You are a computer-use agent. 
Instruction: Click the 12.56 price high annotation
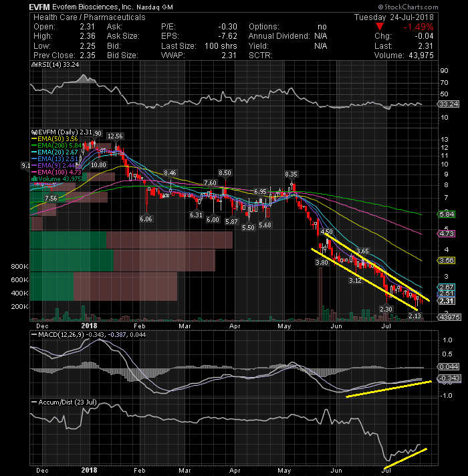point(115,136)
